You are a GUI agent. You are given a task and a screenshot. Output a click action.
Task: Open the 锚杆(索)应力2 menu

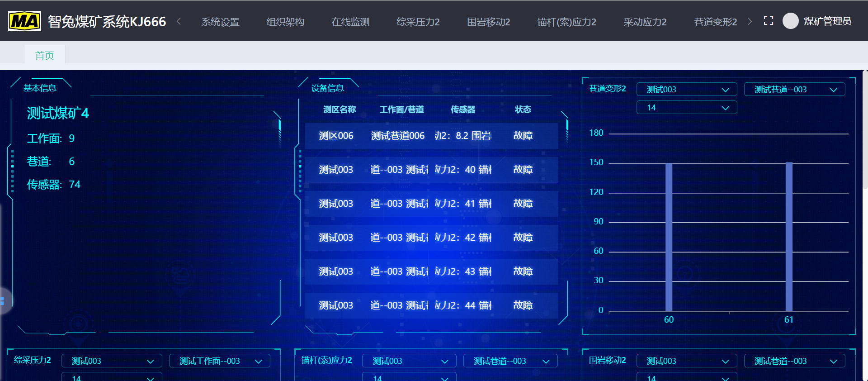tap(567, 22)
